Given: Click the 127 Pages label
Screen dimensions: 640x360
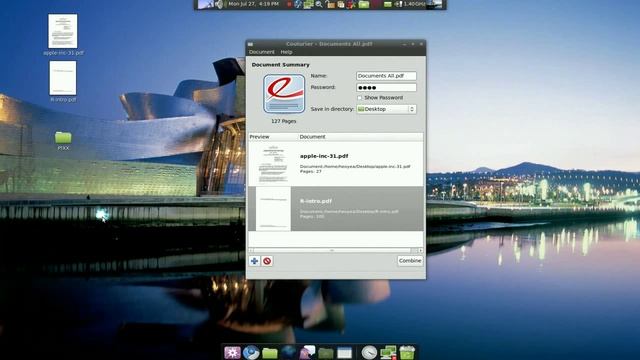Looking at the screenshot, I should (x=284, y=121).
